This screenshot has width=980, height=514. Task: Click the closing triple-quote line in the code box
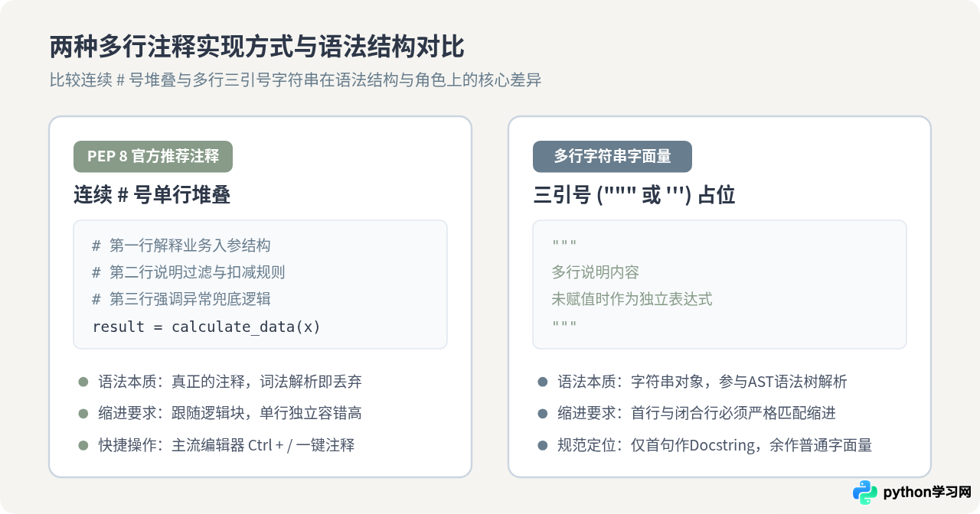(x=564, y=326)
